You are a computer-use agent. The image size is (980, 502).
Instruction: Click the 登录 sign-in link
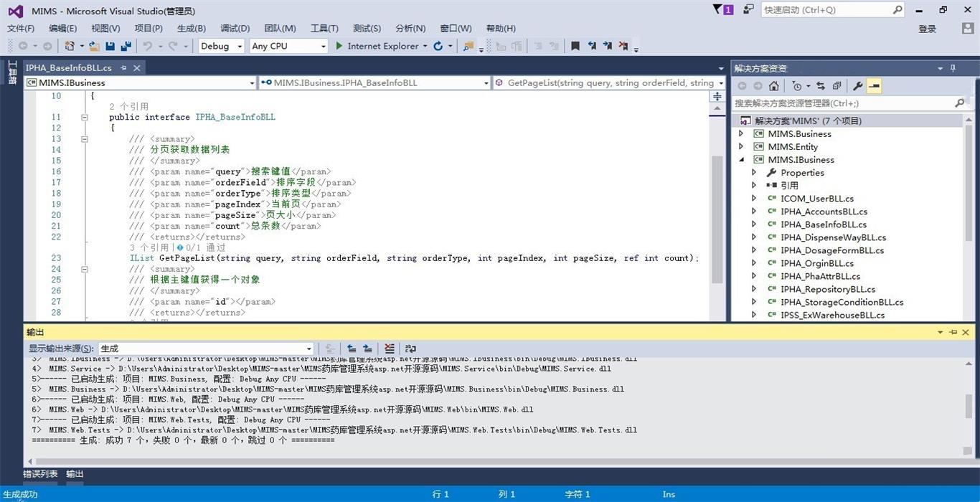(928, 29)
